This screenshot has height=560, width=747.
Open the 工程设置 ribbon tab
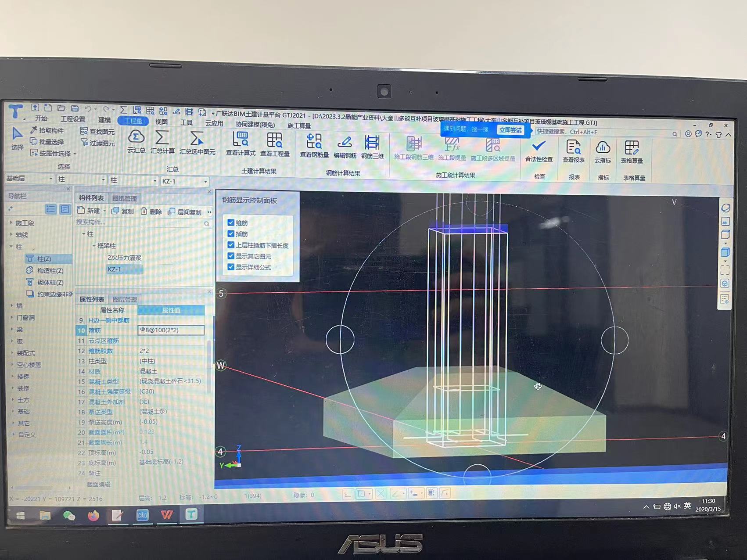coord(73,119)
